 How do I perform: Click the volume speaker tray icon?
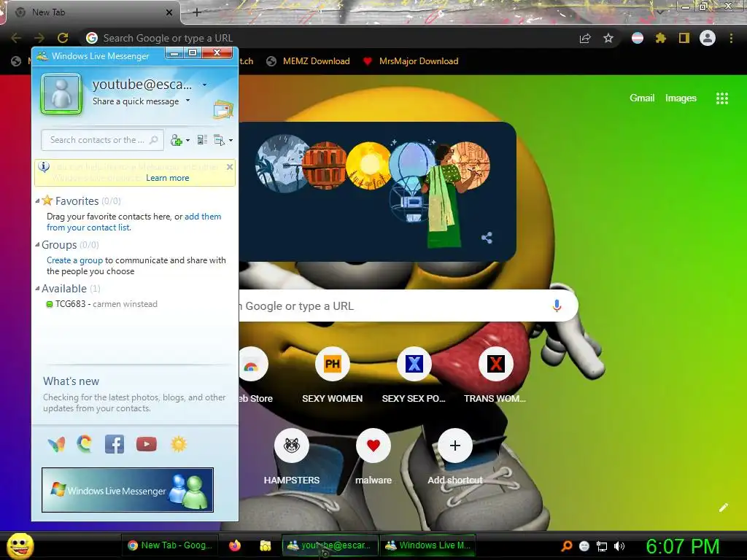point(619,546)
